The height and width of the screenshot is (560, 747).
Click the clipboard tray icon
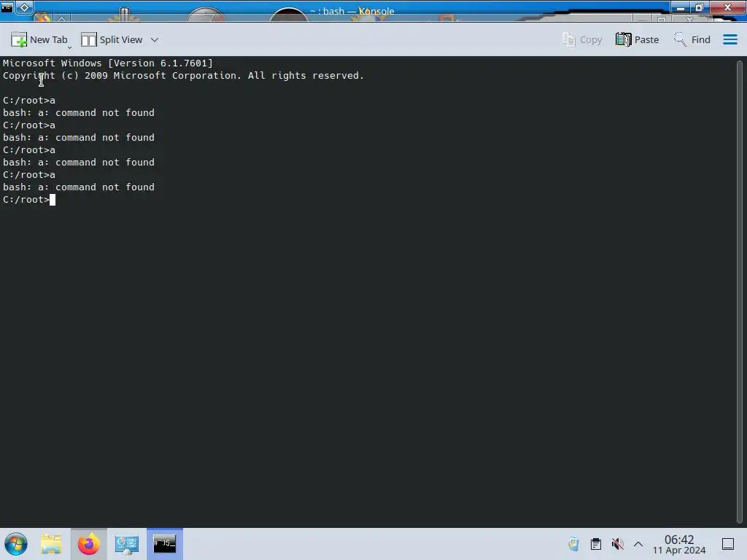[x=595, y=544]
